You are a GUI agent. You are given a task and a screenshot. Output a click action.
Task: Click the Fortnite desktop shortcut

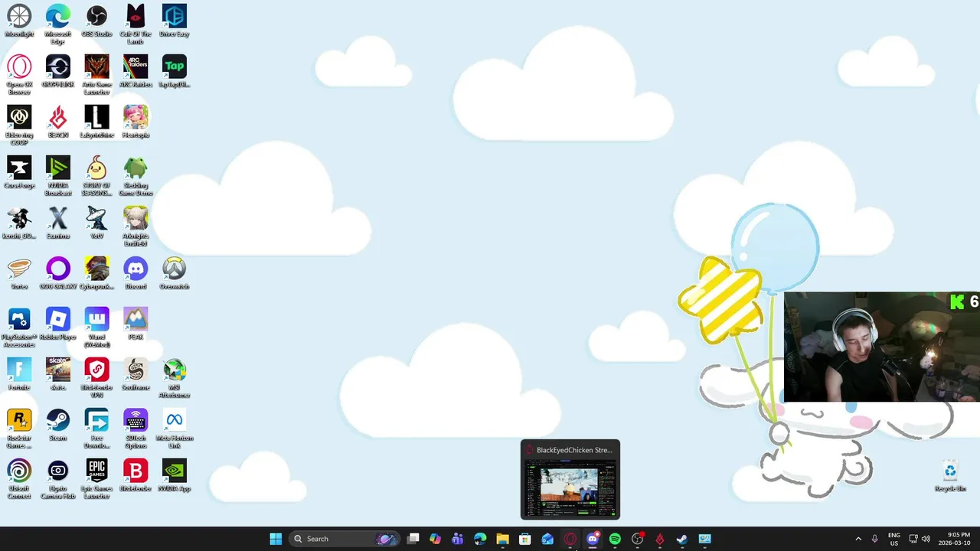click(19, 374)
